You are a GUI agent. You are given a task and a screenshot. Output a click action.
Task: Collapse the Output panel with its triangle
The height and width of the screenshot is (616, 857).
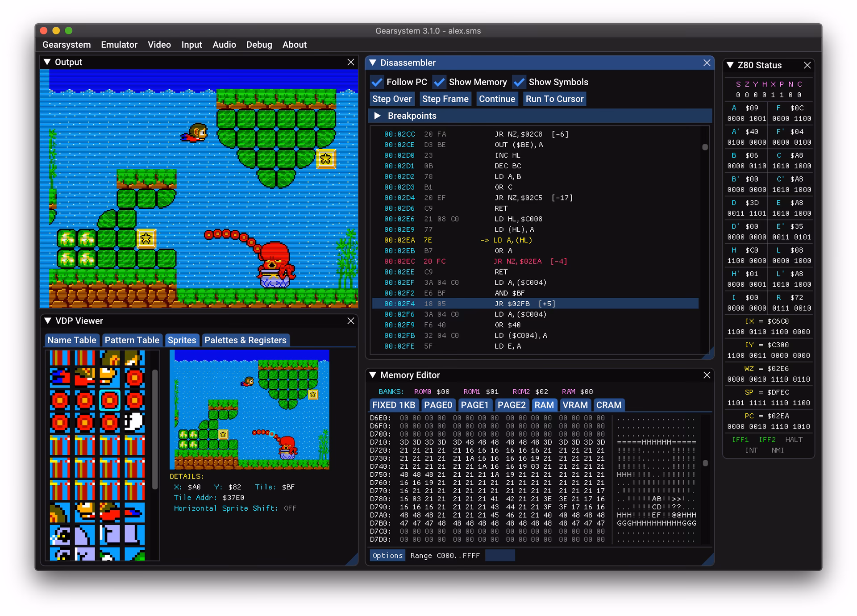point(47,62)
